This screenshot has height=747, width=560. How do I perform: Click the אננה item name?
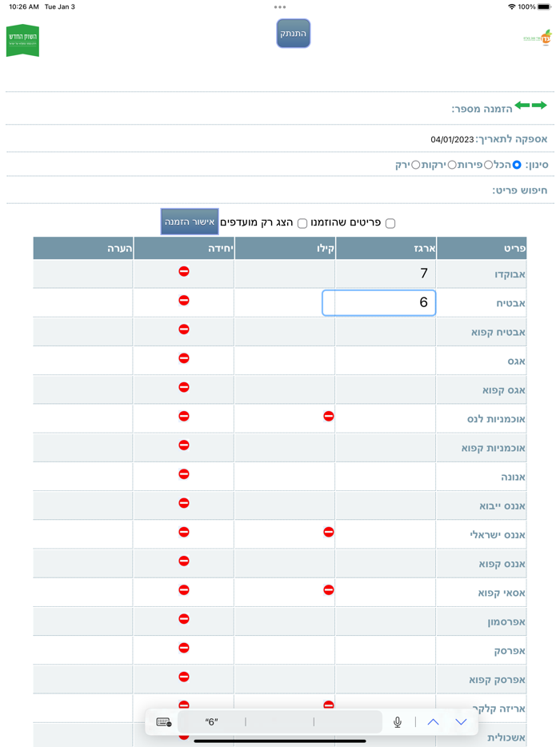[513, 477]
